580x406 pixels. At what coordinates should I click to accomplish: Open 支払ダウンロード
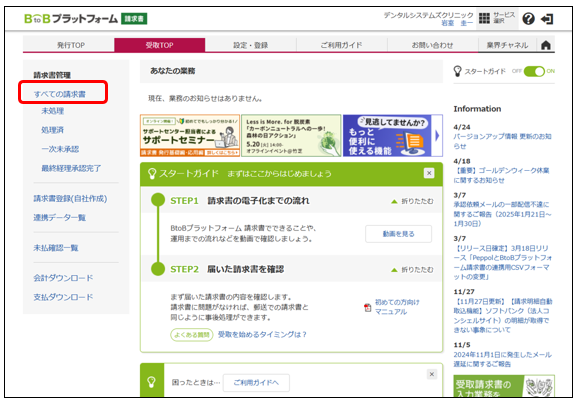63,297
